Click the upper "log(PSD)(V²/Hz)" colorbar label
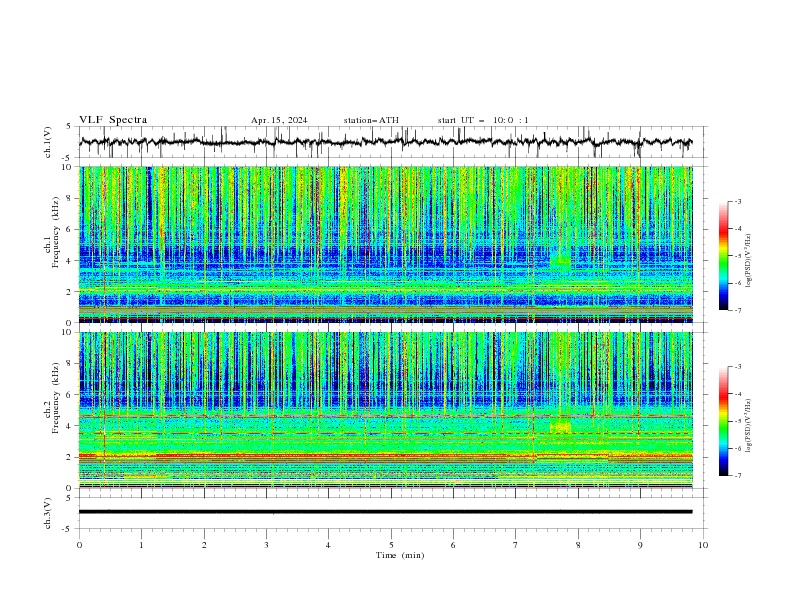The height and width of the screenshot is (612, 792). [x=749, y=261]
